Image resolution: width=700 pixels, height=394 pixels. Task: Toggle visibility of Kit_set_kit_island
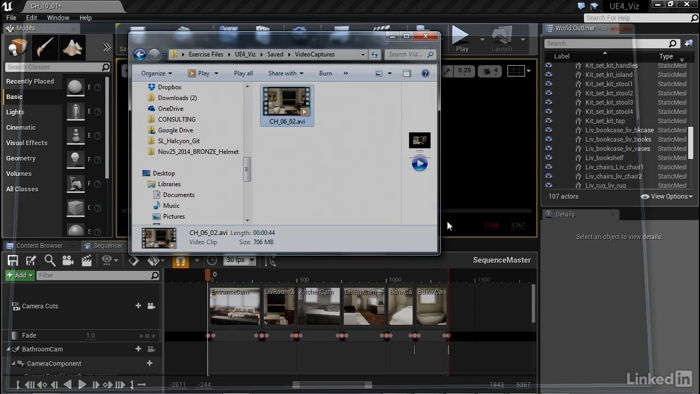pos(548,75)
